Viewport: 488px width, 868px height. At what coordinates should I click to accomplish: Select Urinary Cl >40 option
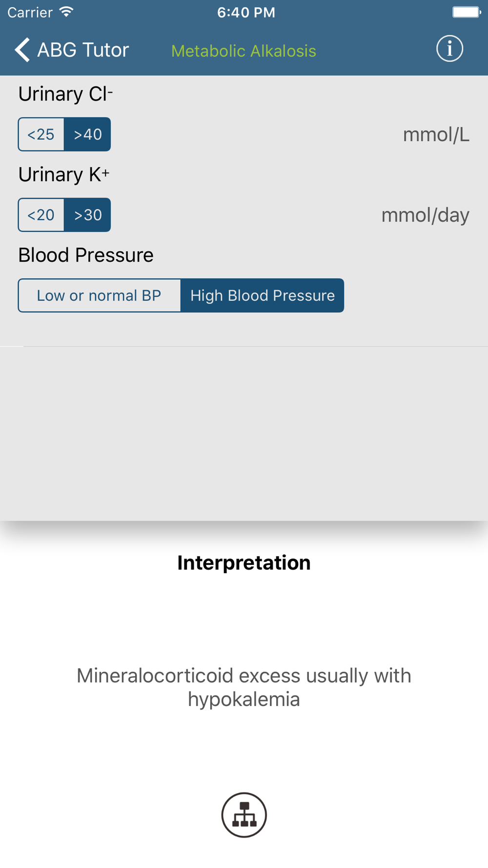(x=87, y=134)
